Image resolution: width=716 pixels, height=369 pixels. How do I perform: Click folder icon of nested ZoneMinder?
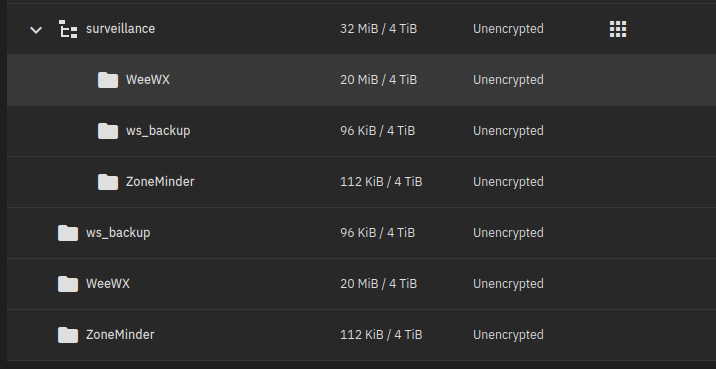tap(108, 182)
